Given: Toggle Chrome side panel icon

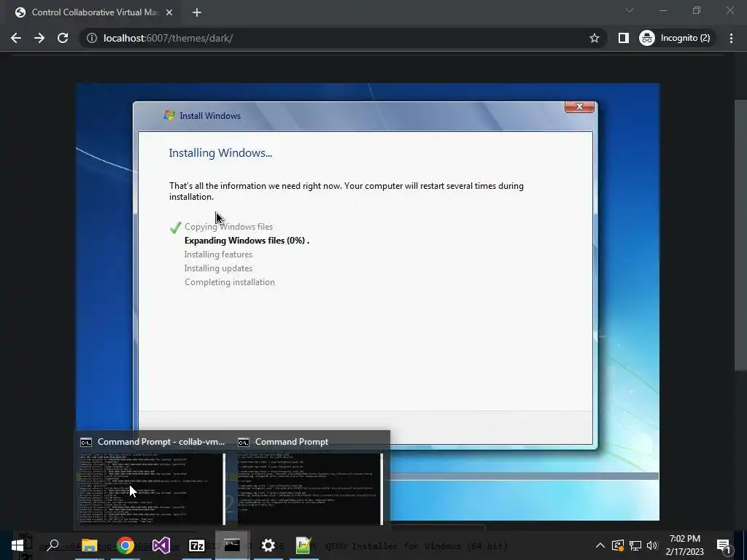Looking at the screenshot, I should pos(623,38).
